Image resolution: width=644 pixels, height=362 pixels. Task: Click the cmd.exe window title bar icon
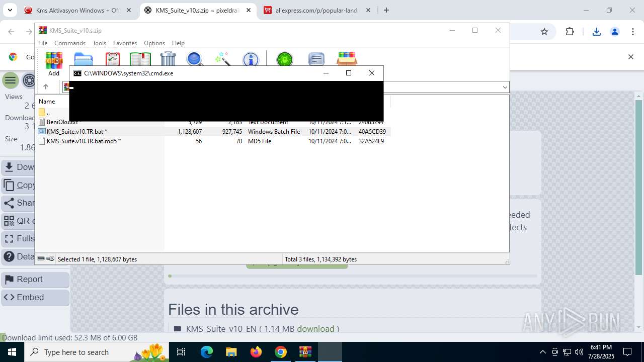coord(77,73)
